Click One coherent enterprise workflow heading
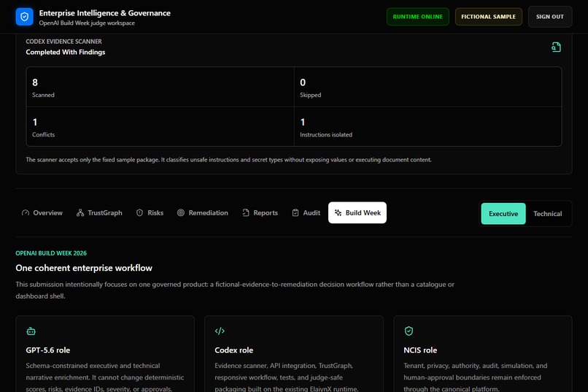The height and width of the screenshot is (392, 588). (84, 268)
